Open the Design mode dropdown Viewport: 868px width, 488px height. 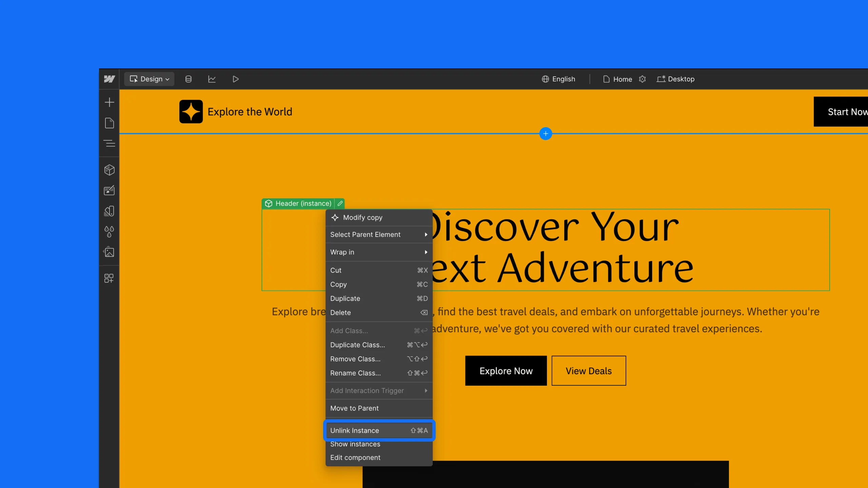click(149, 79)
